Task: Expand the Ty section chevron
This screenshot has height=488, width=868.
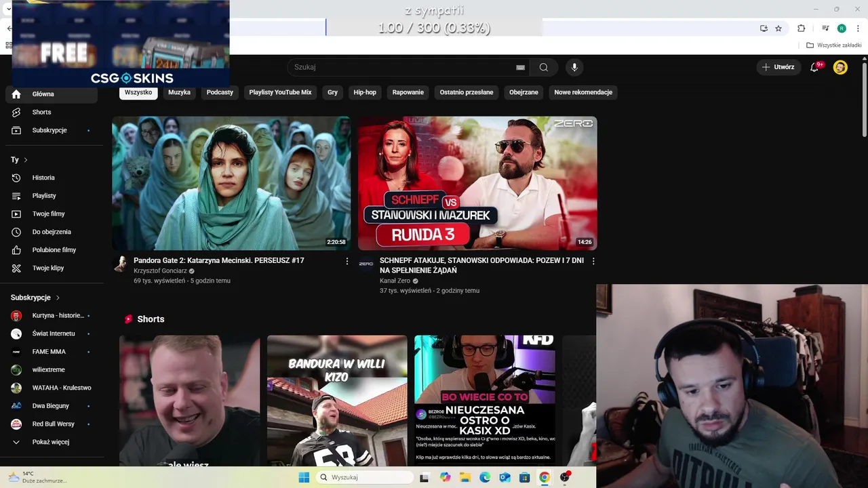Action: click(x=26, y=160)
